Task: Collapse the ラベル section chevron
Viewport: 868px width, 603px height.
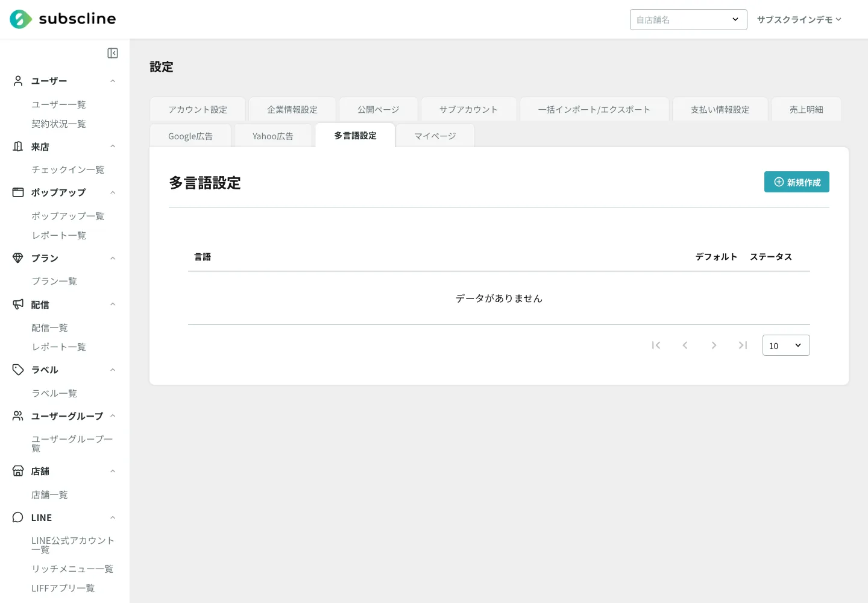Action: (x=113, y=370)
